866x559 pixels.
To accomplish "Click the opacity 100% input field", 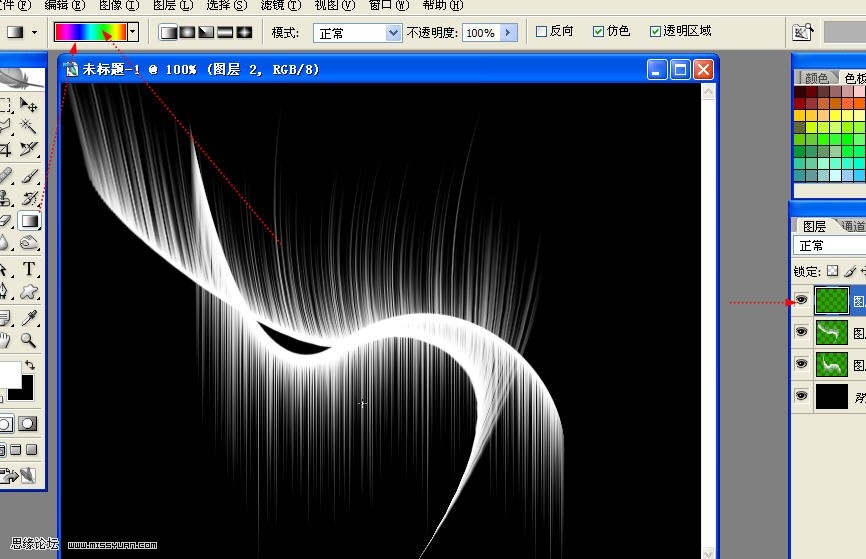I will [x=481, y=33].
